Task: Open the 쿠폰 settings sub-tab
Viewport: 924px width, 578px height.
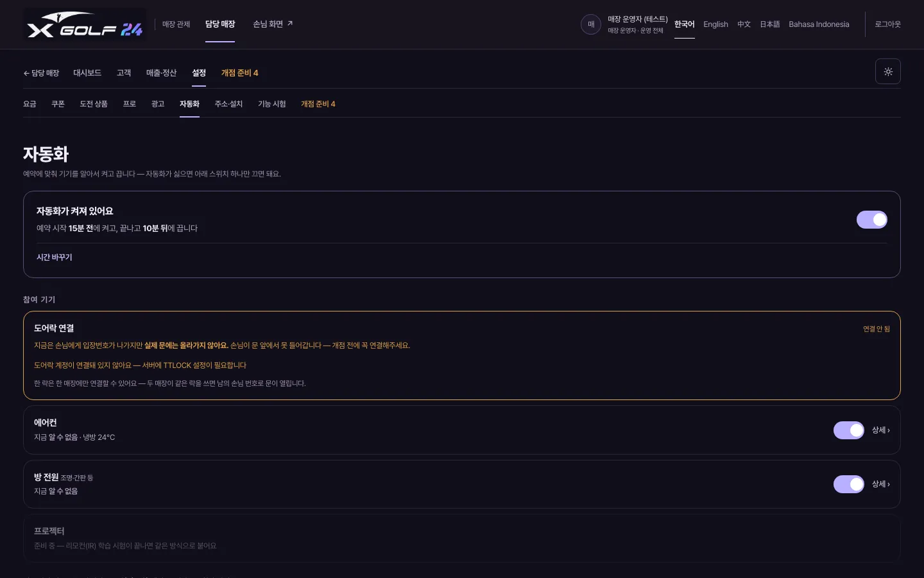Action: (x=58, y=104)
